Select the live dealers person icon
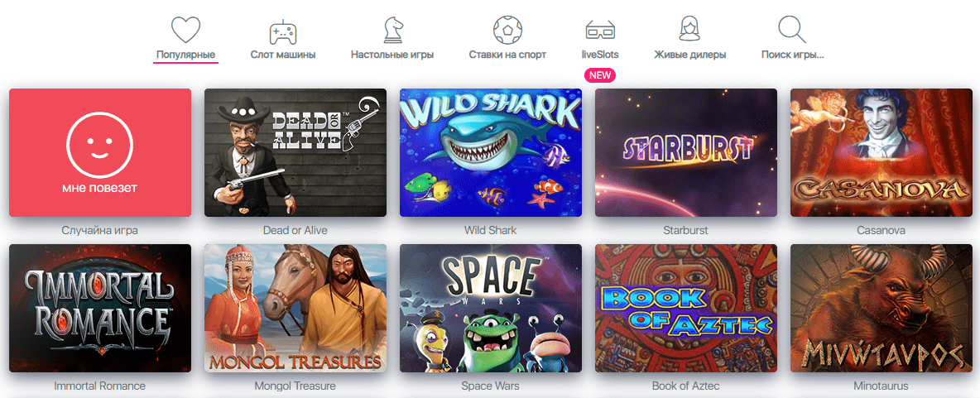 [x=690, y=29]
